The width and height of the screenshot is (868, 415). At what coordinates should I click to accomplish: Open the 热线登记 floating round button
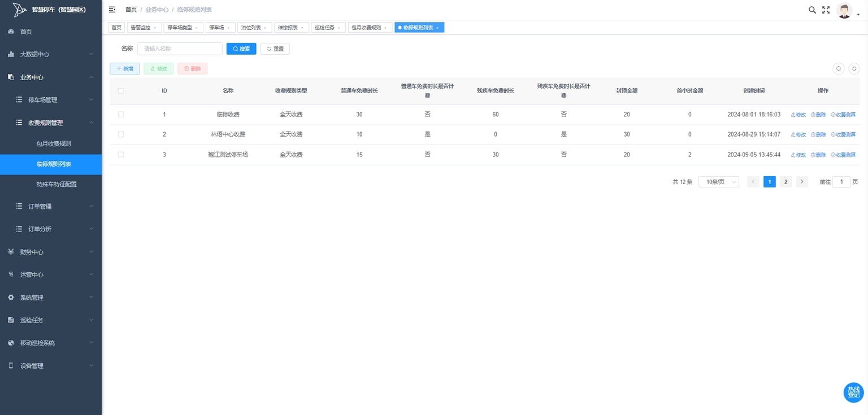tap(853, 392)
